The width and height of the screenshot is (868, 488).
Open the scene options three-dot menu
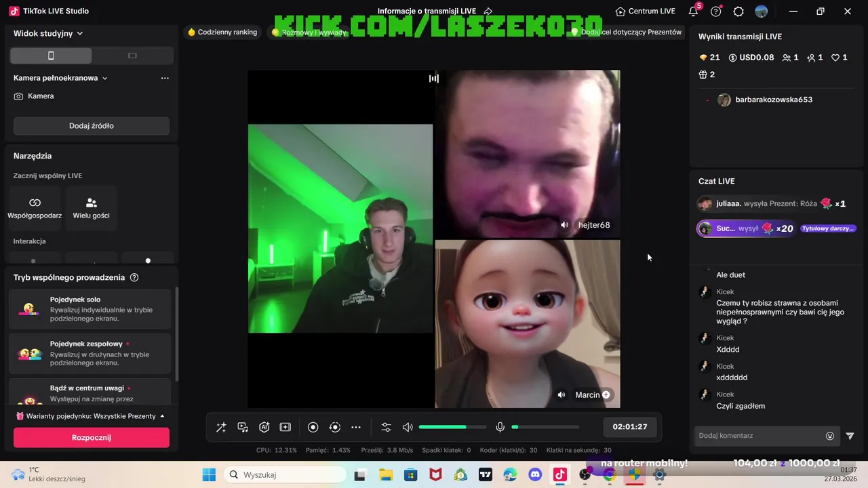pos(165,78)
